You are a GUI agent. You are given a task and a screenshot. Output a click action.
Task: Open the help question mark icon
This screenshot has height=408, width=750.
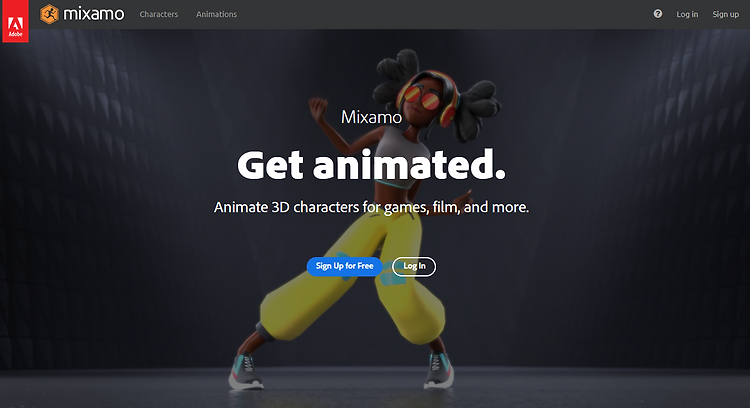pos(658,14)
